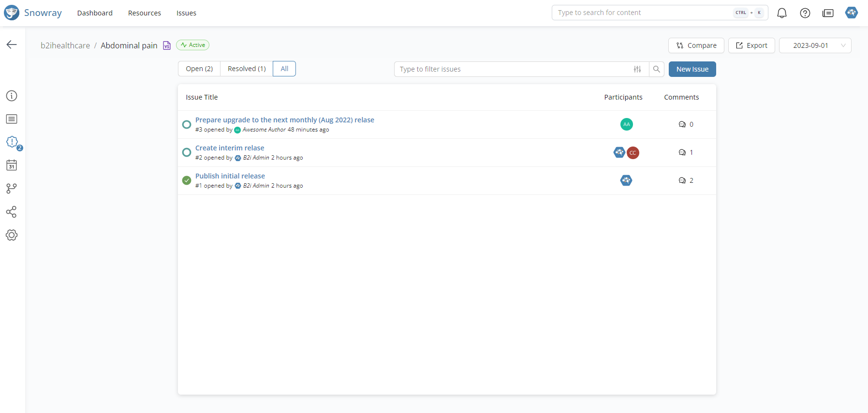Open the notifications bell

point(781,13)
